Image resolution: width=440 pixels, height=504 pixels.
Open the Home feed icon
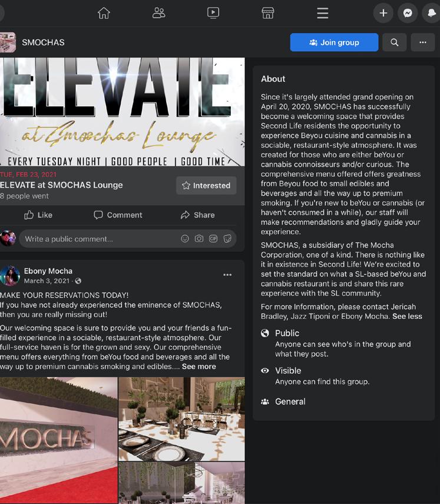[104, 13]
